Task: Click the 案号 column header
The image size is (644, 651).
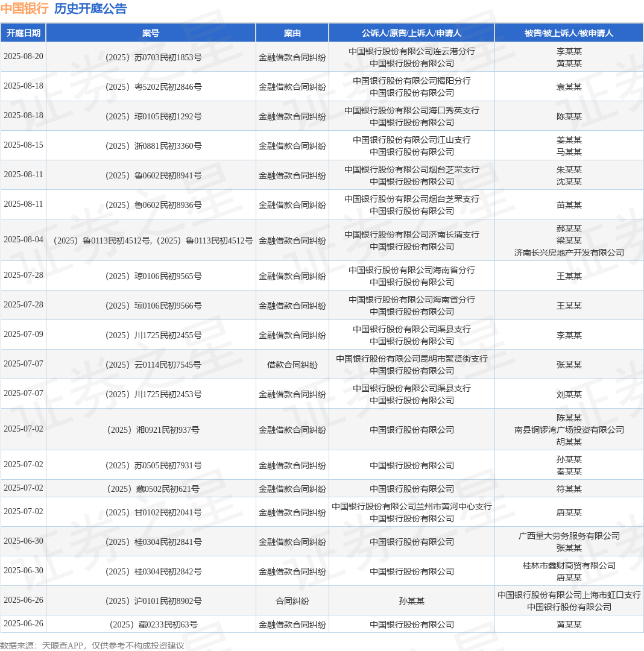Action: click(151, 33)
